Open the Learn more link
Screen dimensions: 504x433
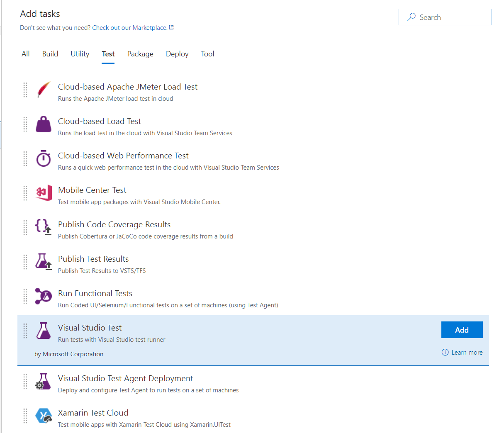tap(467, 352)
